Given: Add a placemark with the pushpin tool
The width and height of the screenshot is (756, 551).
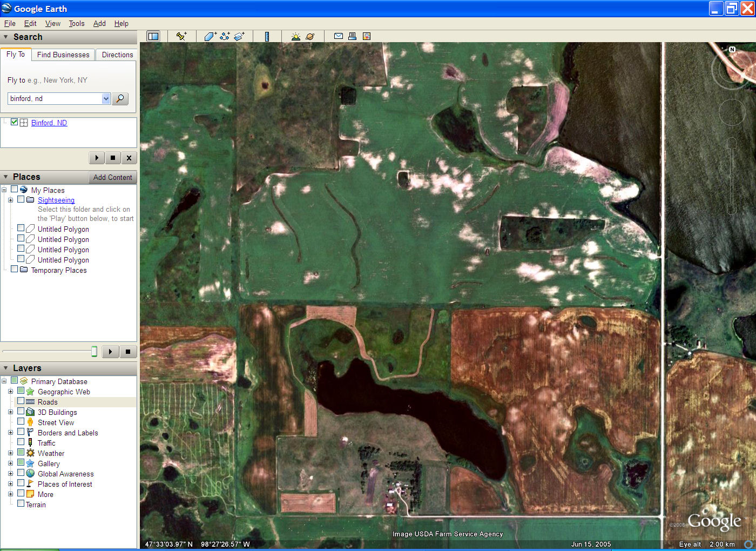Looking at the screenshot, I should tap(181, 36).
